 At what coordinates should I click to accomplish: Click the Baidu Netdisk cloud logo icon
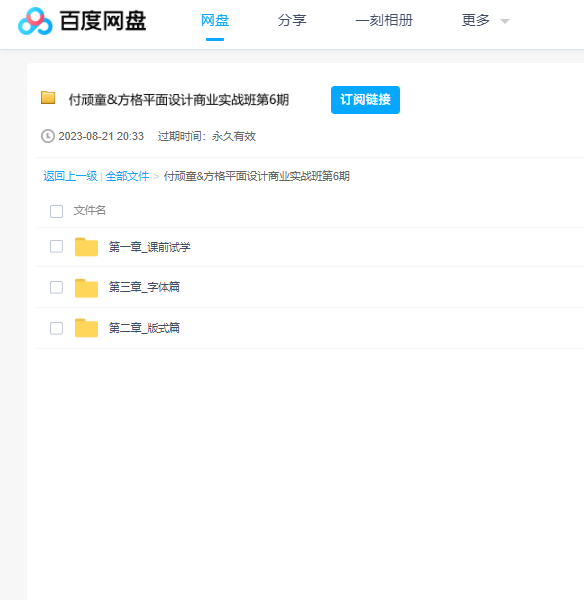coord(35,21)
